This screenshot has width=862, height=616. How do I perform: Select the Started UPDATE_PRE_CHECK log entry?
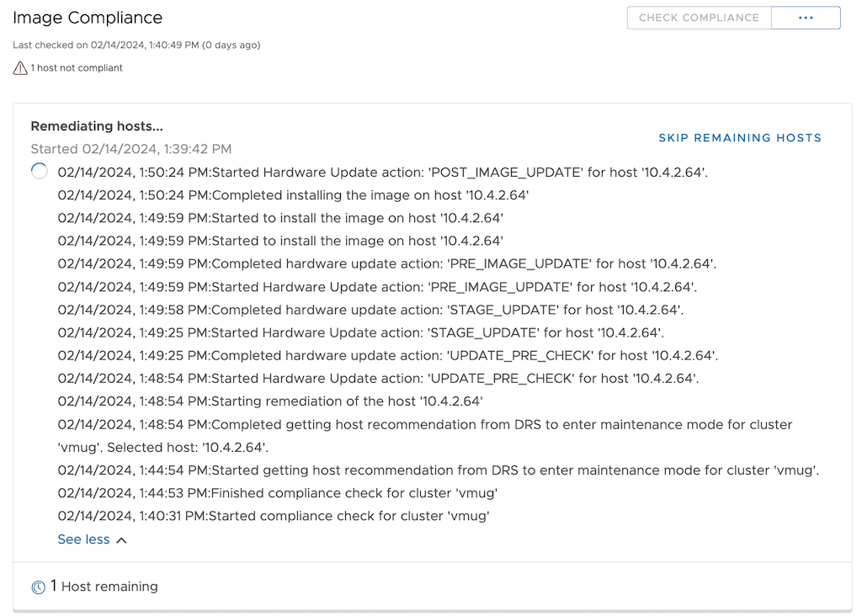click(378, 379)
